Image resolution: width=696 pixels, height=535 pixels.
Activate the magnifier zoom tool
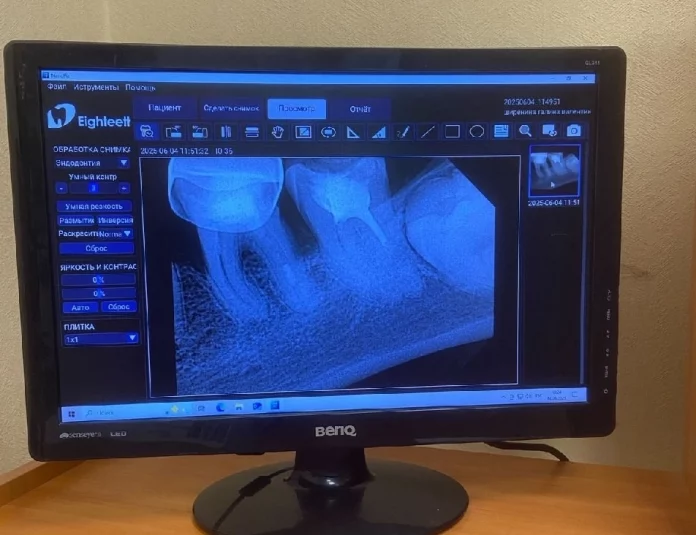526,131
